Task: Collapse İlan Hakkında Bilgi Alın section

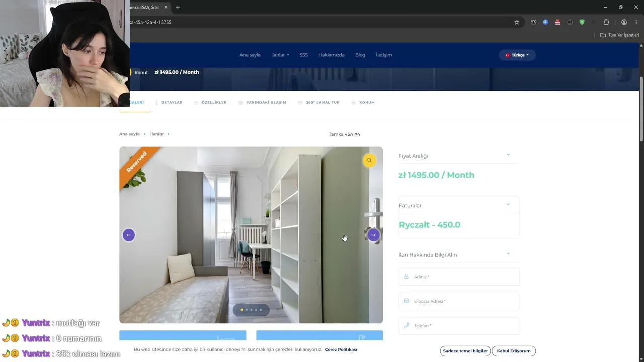Action: [x=508, y=254]
